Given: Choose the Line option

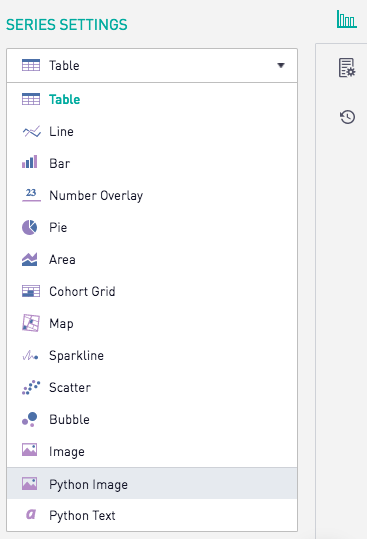Looking at the screenshot, I should [x=152, y=131].
